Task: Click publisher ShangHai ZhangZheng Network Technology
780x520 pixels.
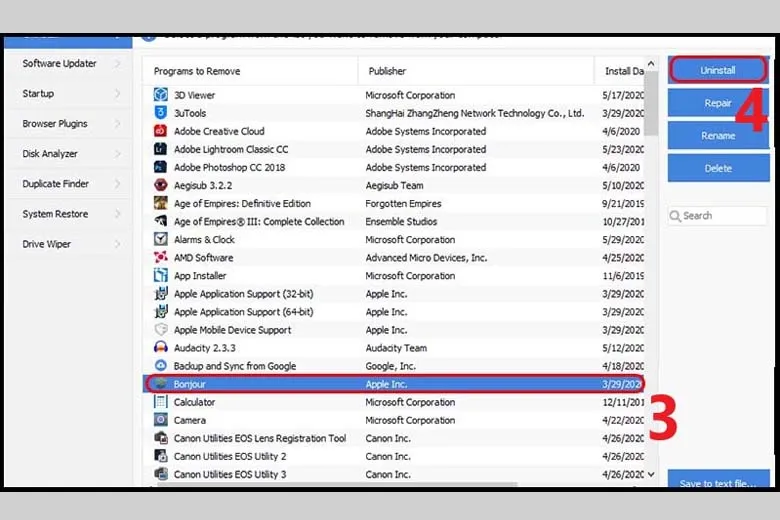Action: [x=474, y=113]
